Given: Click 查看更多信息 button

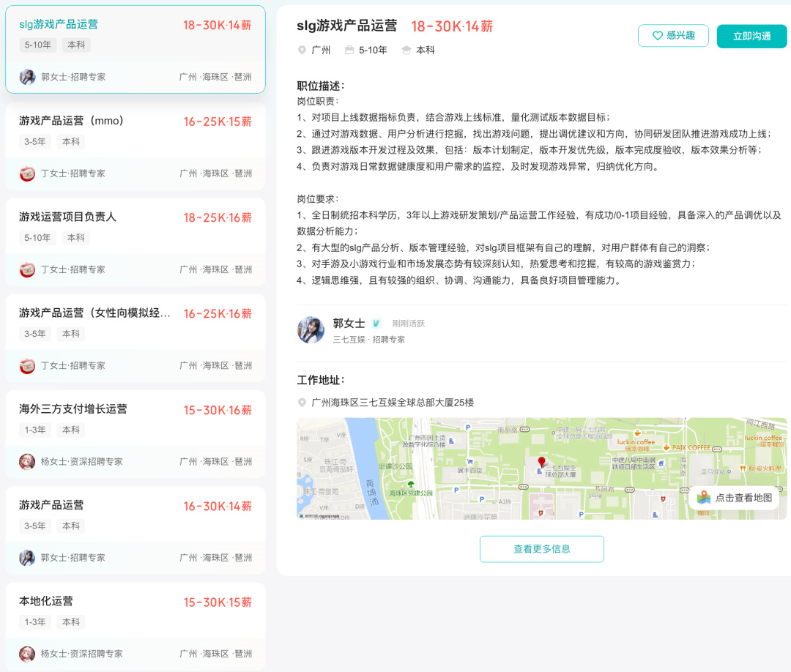Looking at the screenshot, I should 542,549.
